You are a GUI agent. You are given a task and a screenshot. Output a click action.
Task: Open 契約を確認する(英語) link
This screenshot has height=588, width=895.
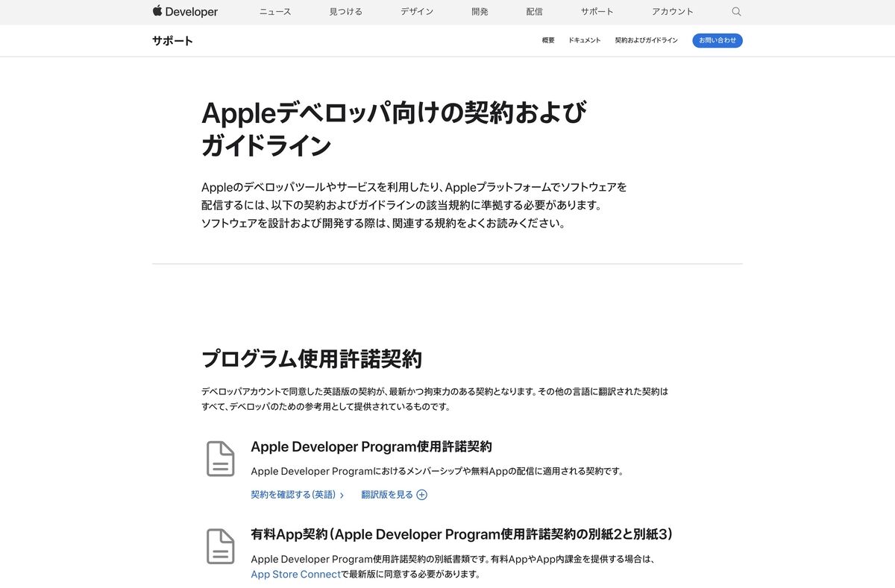tap(297, 495)
